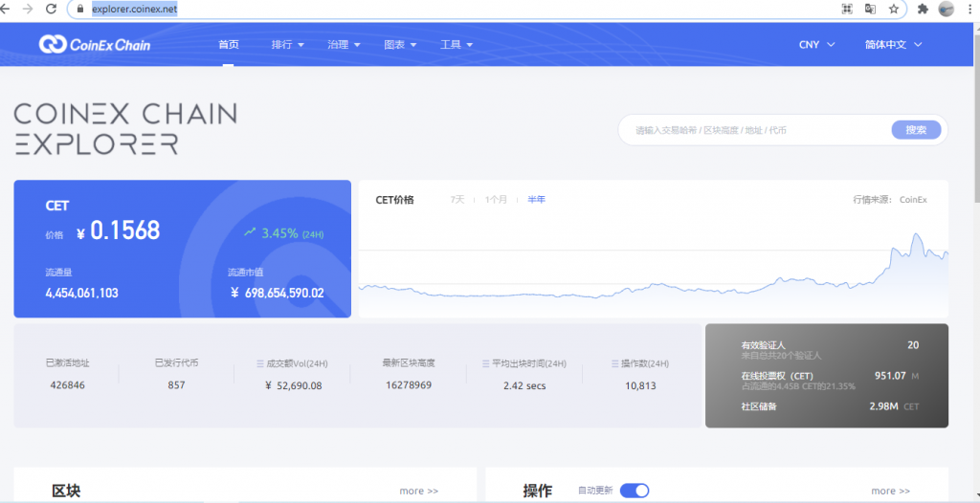Viewport: 980px width, 503px height.
Task: Expand the 排行 dropdown menu
Action: [287, 45]
